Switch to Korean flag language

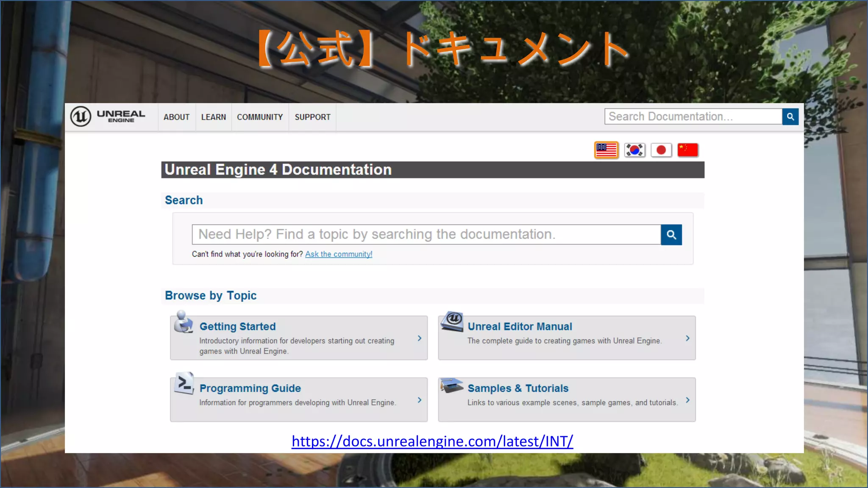pos(634,150)
